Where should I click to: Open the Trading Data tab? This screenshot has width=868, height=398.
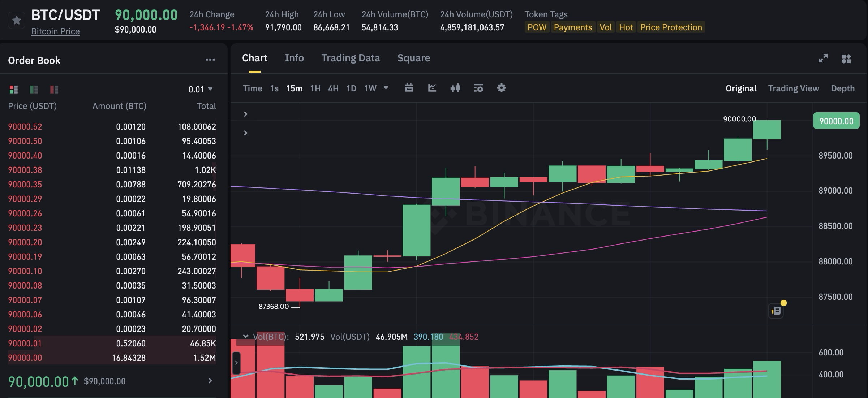(351, 58)
